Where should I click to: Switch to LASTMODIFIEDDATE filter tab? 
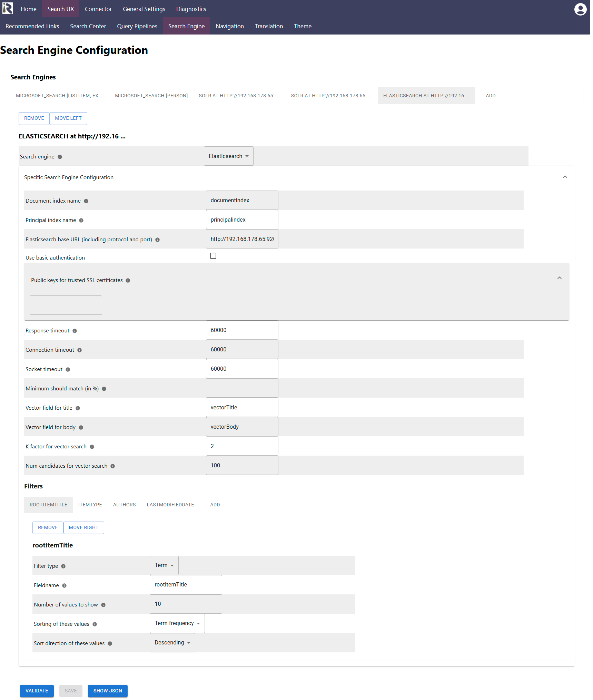tap(170, 505)
